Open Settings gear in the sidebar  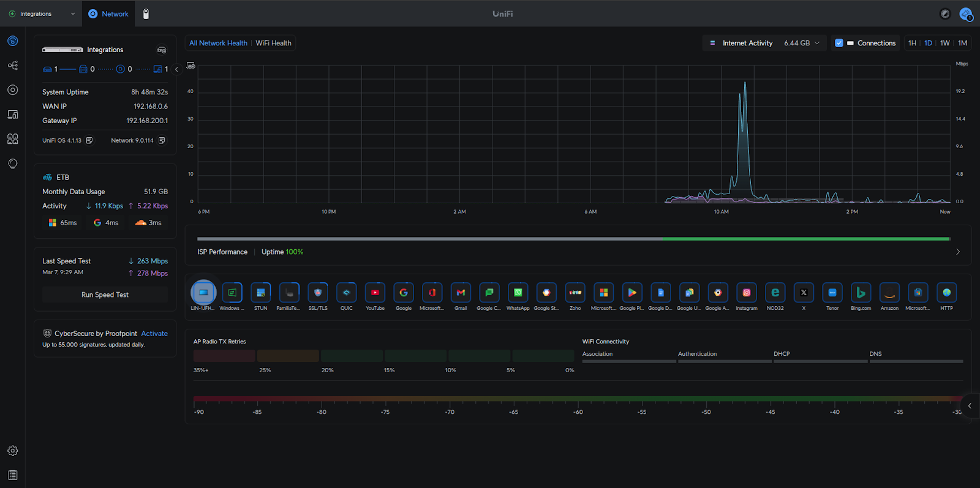[x=13, y=451]
